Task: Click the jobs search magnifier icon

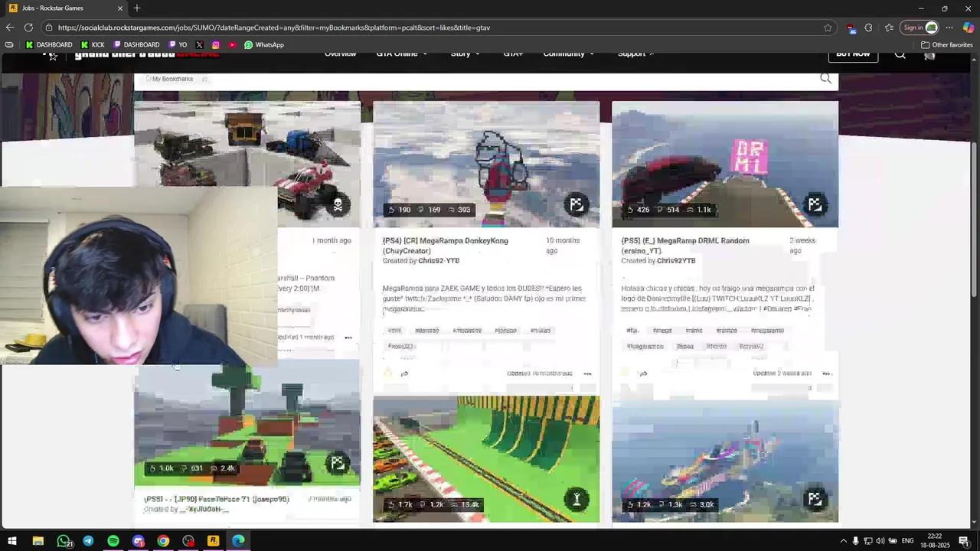Action: [x=825, y=79]
